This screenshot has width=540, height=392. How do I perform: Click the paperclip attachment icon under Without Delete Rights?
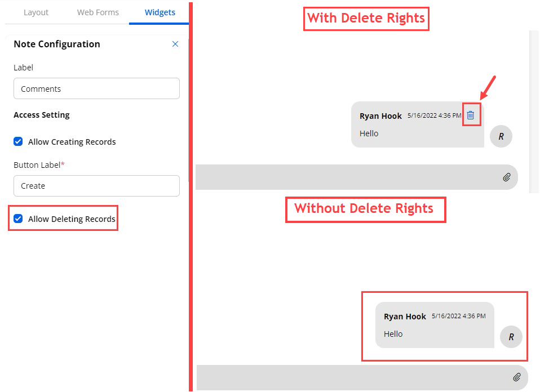pos(516,377)
